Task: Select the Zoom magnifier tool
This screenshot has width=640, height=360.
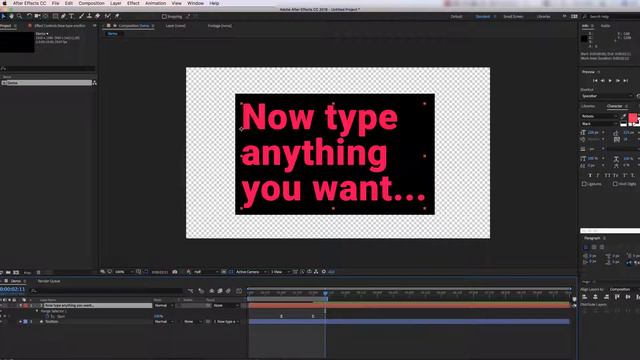Action: 19,16
